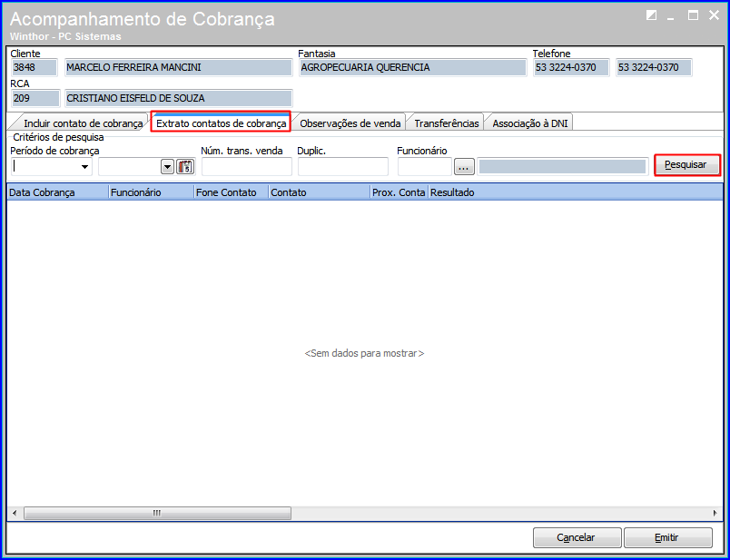Expand the second Período de cobrança date dropdown

point(167,167)
